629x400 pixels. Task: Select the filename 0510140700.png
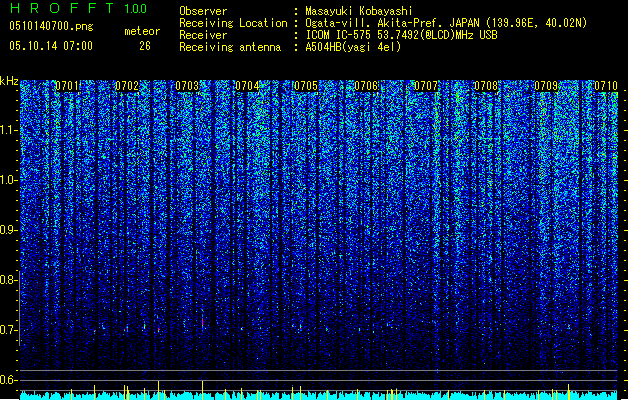[x=51, y=27]
